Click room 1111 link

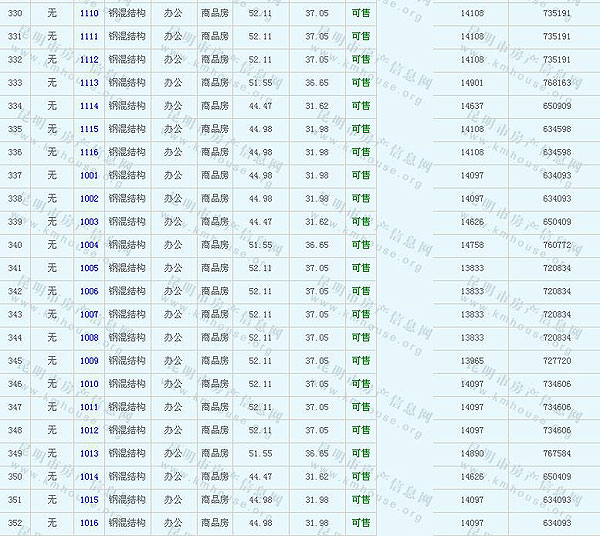(x=89, y=36)
